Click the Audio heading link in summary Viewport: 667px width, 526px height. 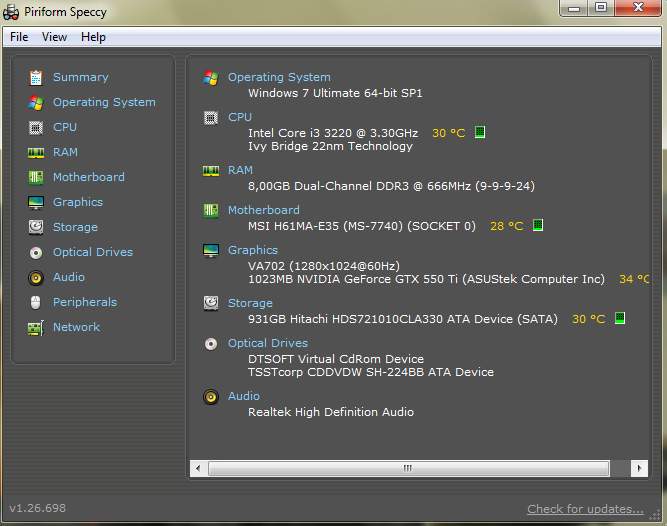click(x=244, y=396)
